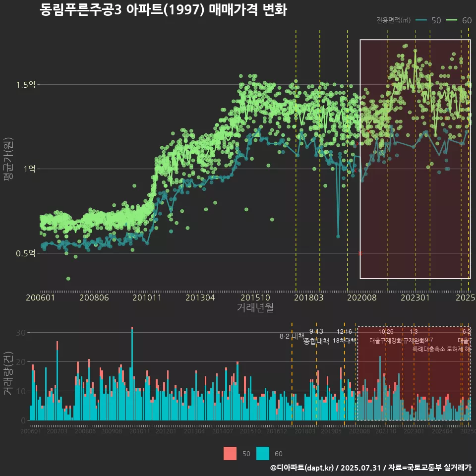Click the 1.5억 y-axis label
This screenshot has width=476, height=476.
[x=26, y=85]
